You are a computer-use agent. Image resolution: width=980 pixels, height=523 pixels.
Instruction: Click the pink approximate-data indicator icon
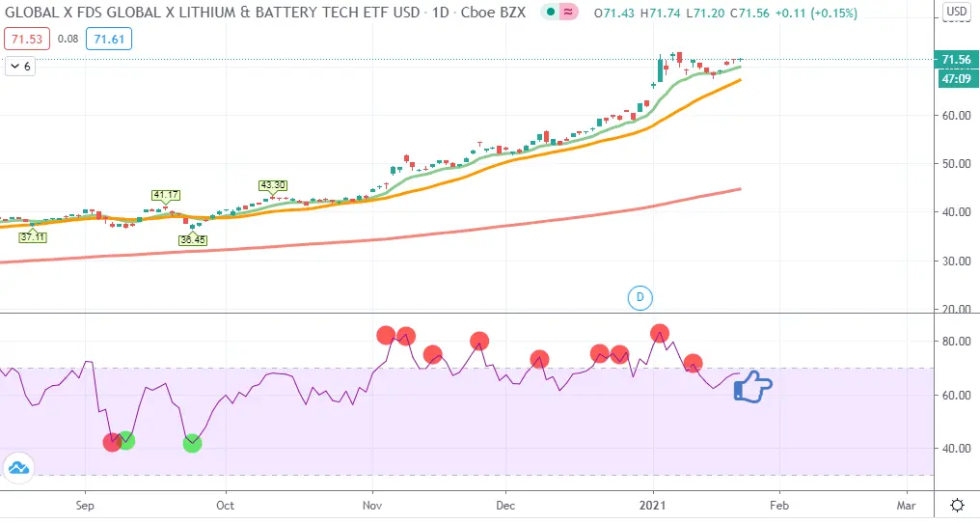coord(568,12)
